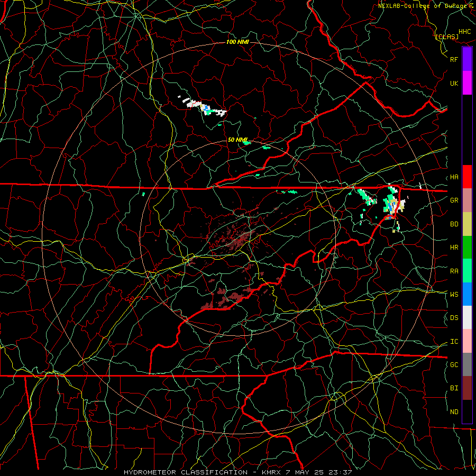Click the HA legend label
Image resolution: width=476 pixels, height=476 pixels.
(x=454, y=177)
